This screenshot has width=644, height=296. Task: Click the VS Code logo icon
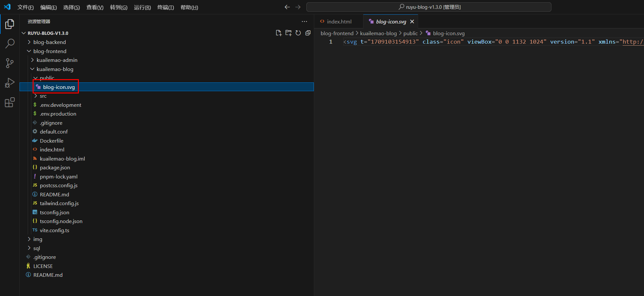(x=7, y=7)
